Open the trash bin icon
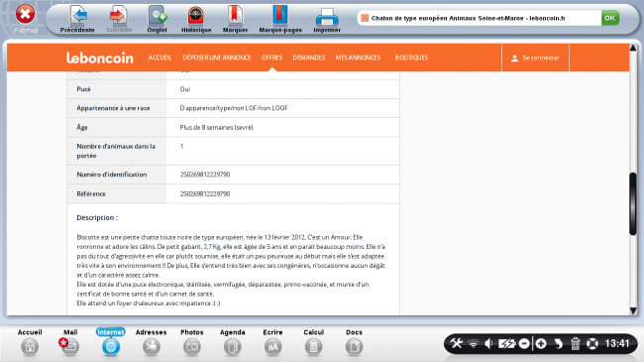Image resolution: width=644 pixels, height=362 pixels. (575, 343)
